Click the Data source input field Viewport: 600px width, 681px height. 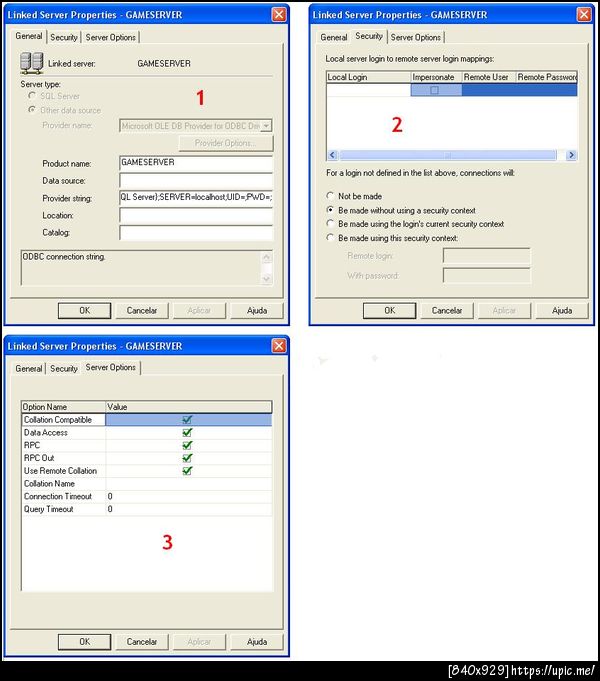pyautogui.click(x=196, y=180)
